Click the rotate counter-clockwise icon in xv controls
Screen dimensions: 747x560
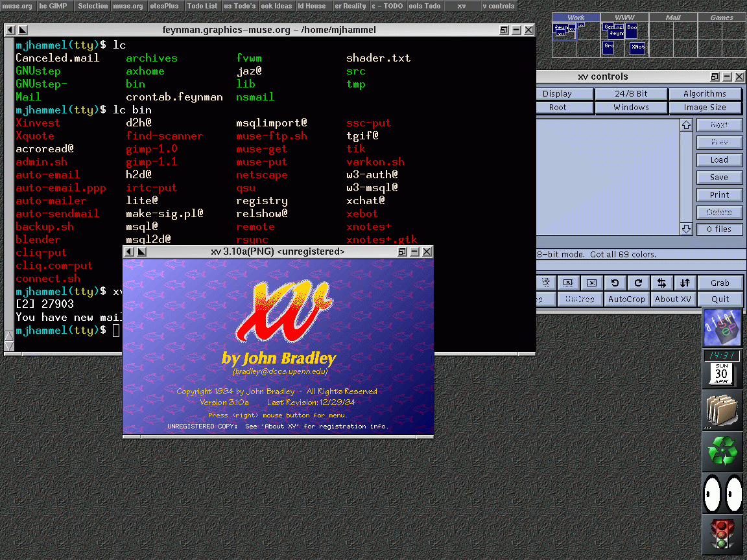[x=615, y=283]
